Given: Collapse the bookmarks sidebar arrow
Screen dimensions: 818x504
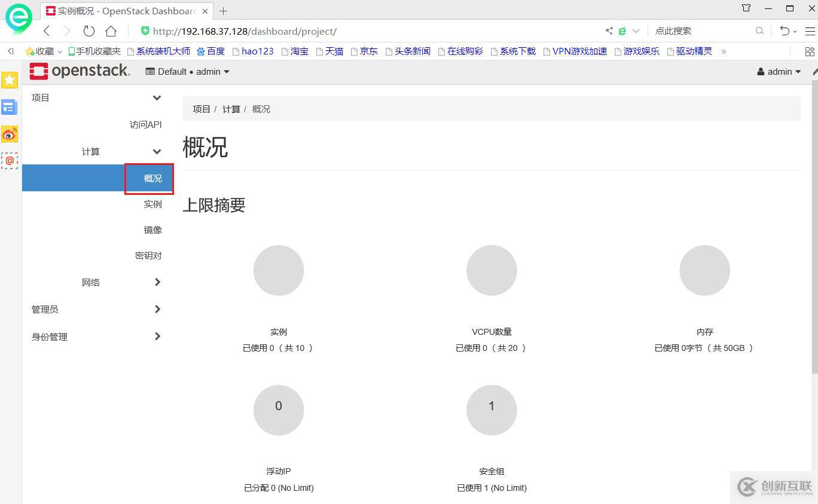Looking at the screenshot, I should tap(11, 51).
